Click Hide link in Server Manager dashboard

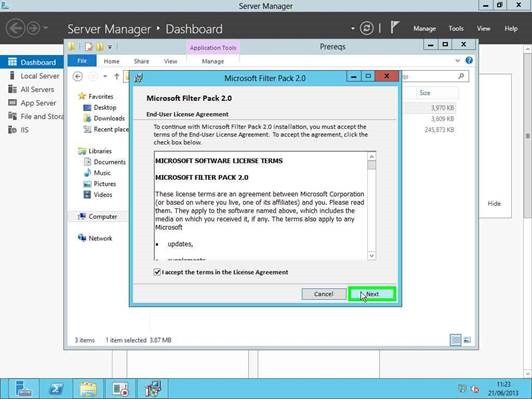pyautogui.click(x=494, y=204)
